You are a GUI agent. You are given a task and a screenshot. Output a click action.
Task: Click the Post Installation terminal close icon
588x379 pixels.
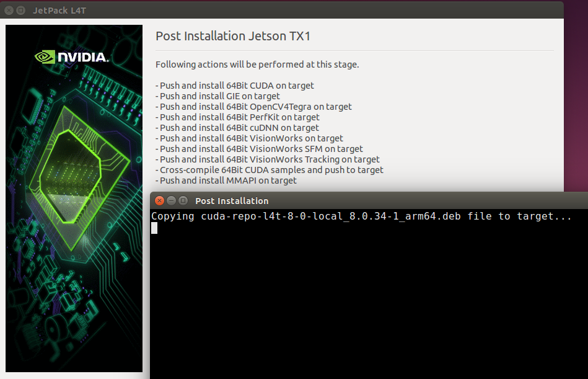pos(159,200)
